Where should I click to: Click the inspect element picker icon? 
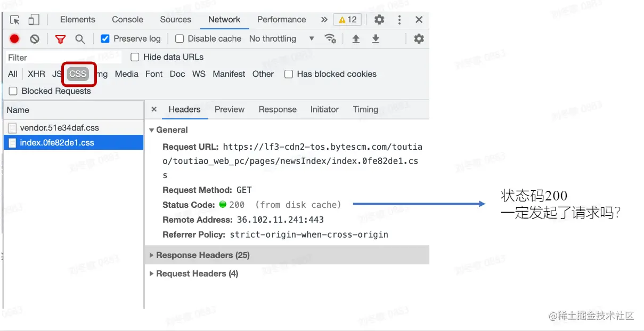click(x=15, y=20)
